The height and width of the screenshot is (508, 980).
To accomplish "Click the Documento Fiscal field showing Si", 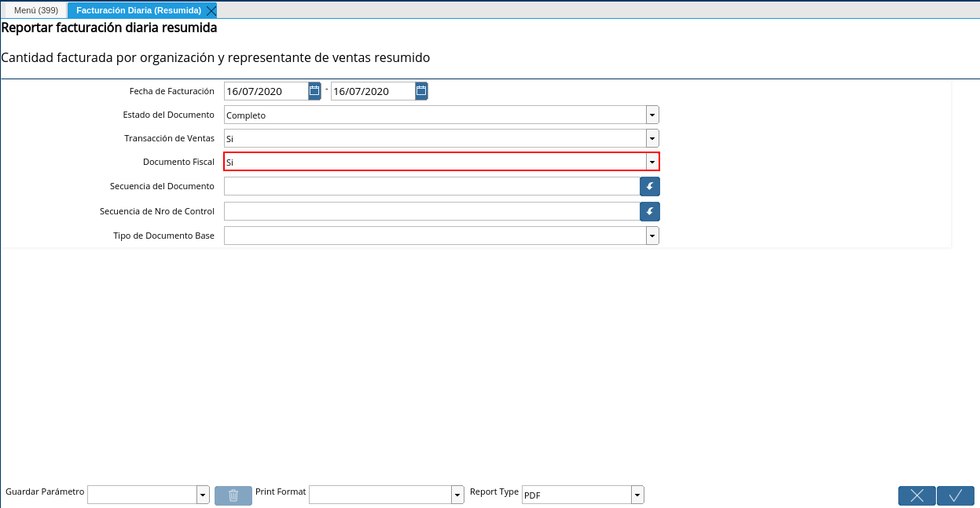I will pyautogui.click(x=435, y=162).
